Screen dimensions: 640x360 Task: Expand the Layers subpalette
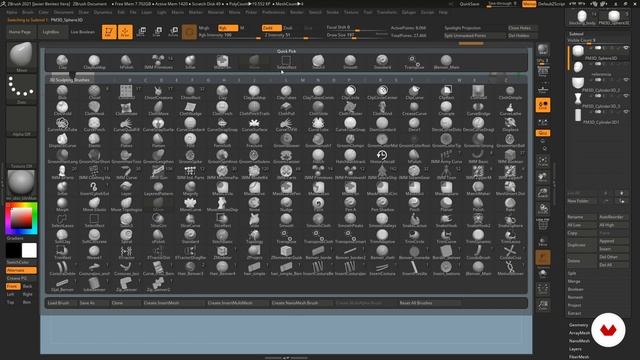pos(575,349)
